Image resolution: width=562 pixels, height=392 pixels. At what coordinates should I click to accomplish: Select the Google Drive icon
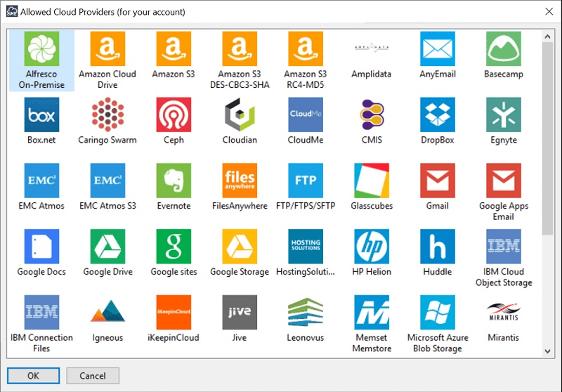click(107, 247)
